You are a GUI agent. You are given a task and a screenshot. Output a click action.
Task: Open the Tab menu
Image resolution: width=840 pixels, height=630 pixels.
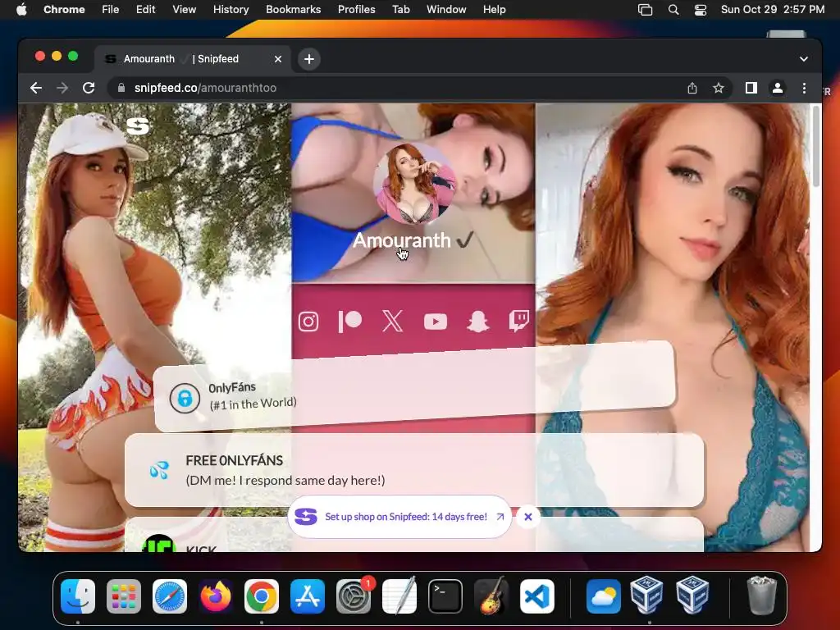pyautogui.click(x=400, y=10)
